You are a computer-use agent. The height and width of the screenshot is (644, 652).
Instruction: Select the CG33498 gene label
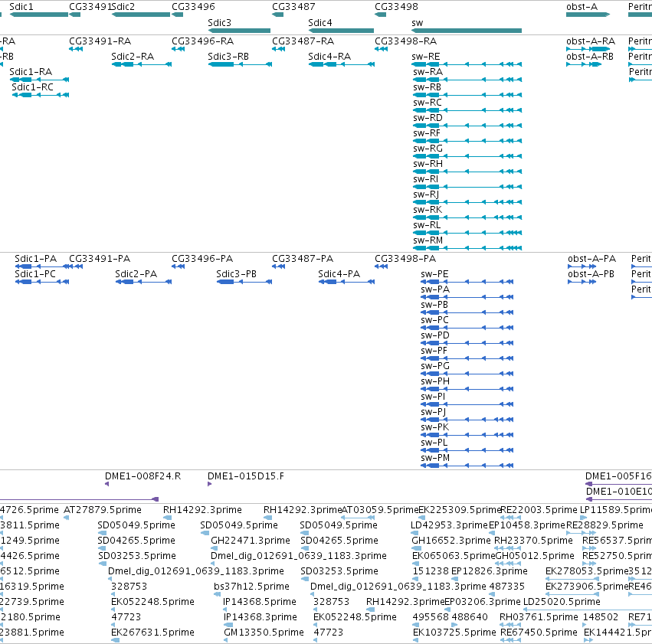click(396, 7)
